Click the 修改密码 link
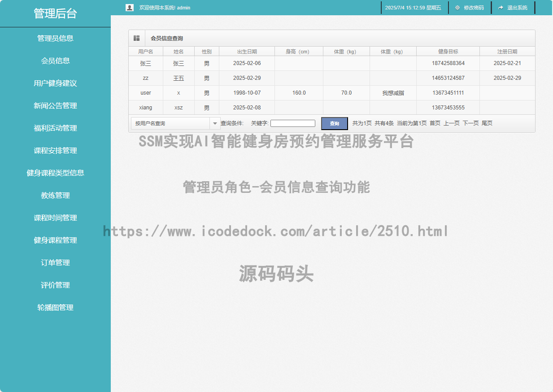 click(x=474, y=8)
